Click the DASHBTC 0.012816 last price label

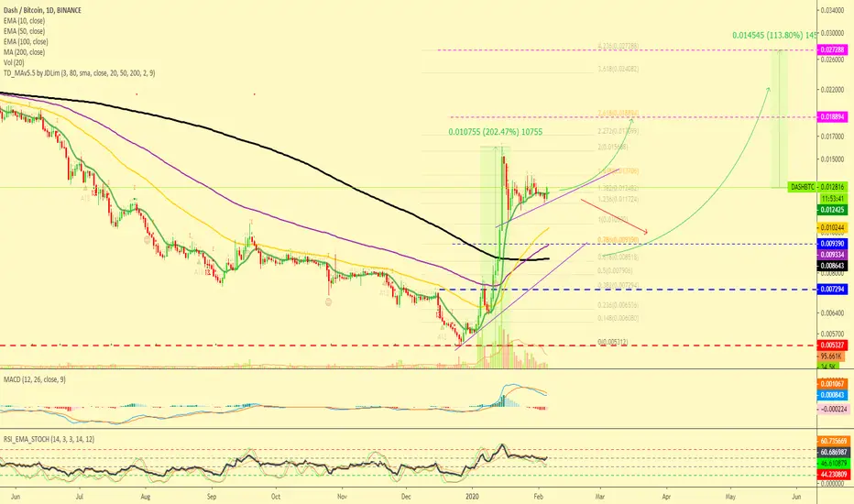[x=817, y=187]
